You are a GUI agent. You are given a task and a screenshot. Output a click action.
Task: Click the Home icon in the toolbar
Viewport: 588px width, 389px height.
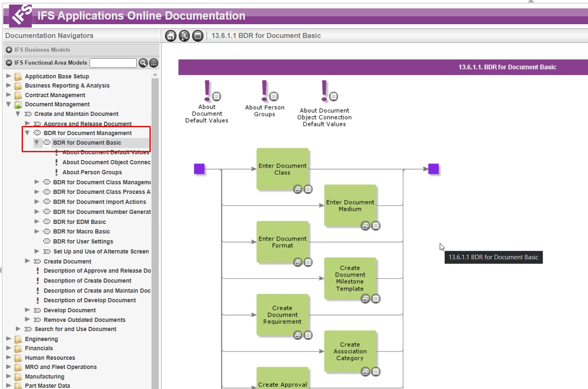(x=171, y=35)
